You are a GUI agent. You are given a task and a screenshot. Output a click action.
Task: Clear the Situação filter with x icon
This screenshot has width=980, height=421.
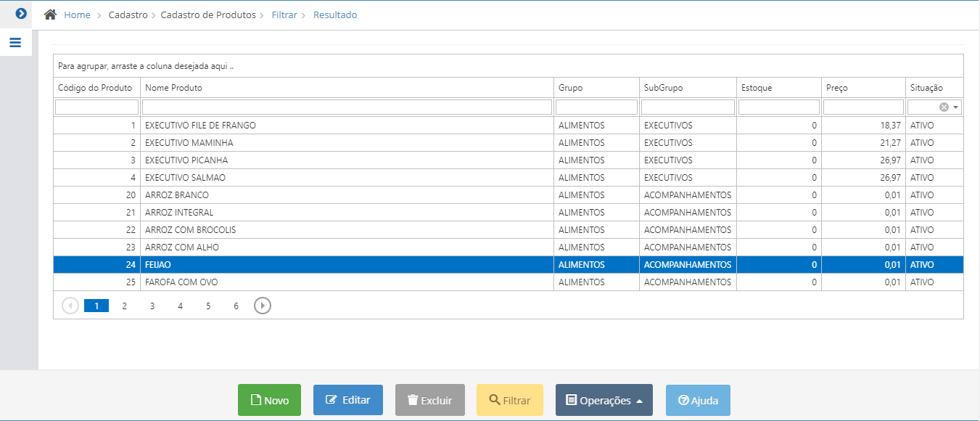pyautogui.click(x=944, y=107)
